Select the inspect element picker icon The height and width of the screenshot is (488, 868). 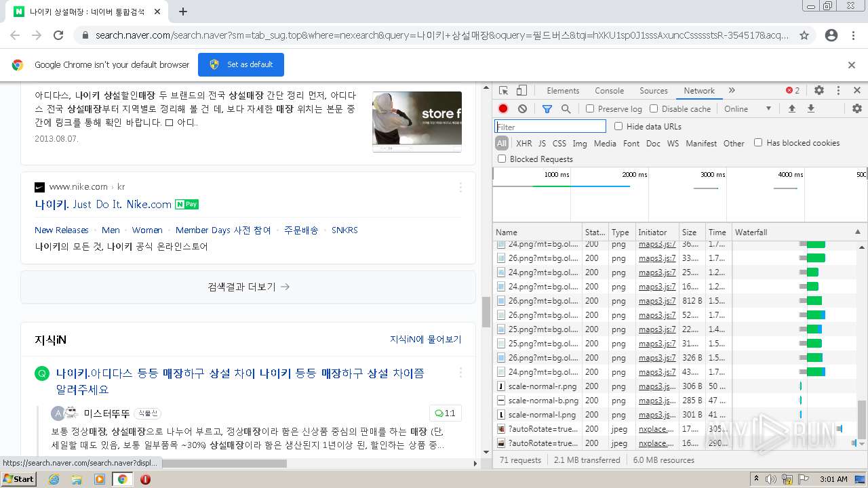[x=503, y=91]
